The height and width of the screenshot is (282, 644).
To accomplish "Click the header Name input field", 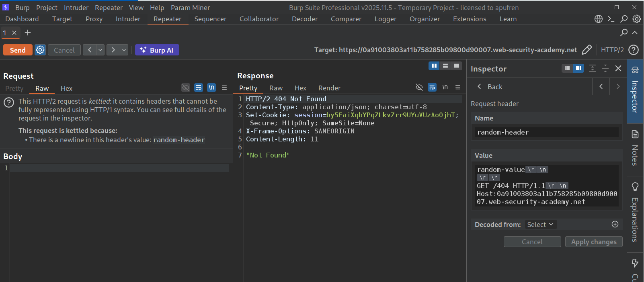I will pyautogui.click(x=546, y=132).
